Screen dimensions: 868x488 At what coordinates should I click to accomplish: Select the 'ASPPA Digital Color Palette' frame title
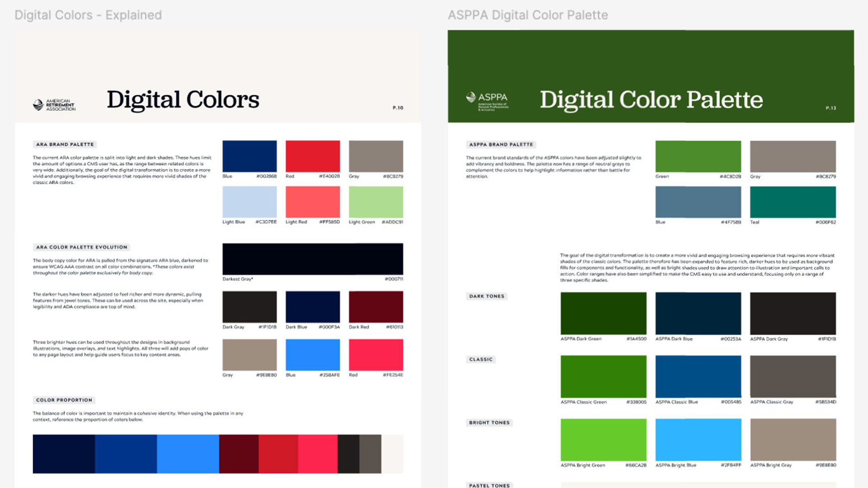click(528, 15)
